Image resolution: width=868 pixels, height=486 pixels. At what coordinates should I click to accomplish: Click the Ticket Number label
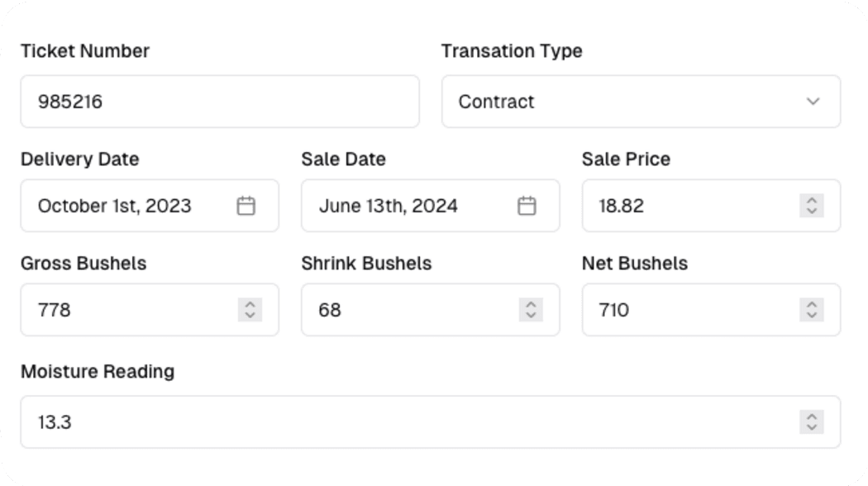(85, 51)
